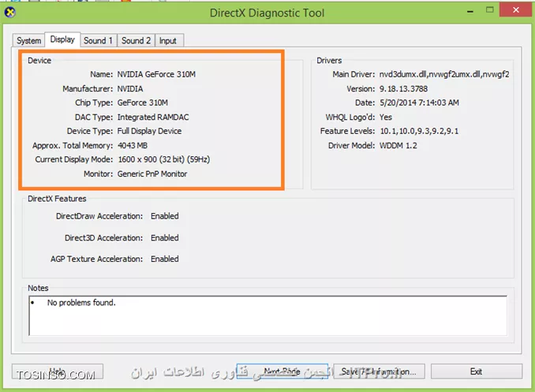Click the Current Display Mode label
Screen dimensions: 535x392
coord(73,159)
